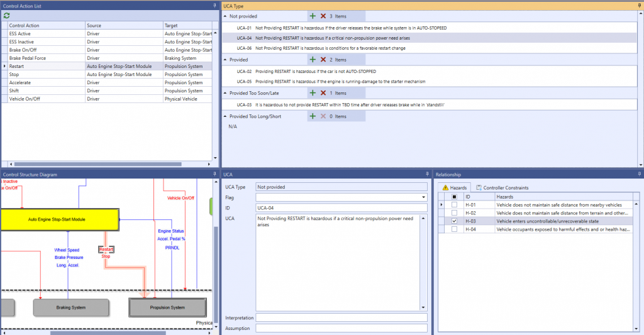
Task: Collapse the Not provided group
Action: (225, 16)
